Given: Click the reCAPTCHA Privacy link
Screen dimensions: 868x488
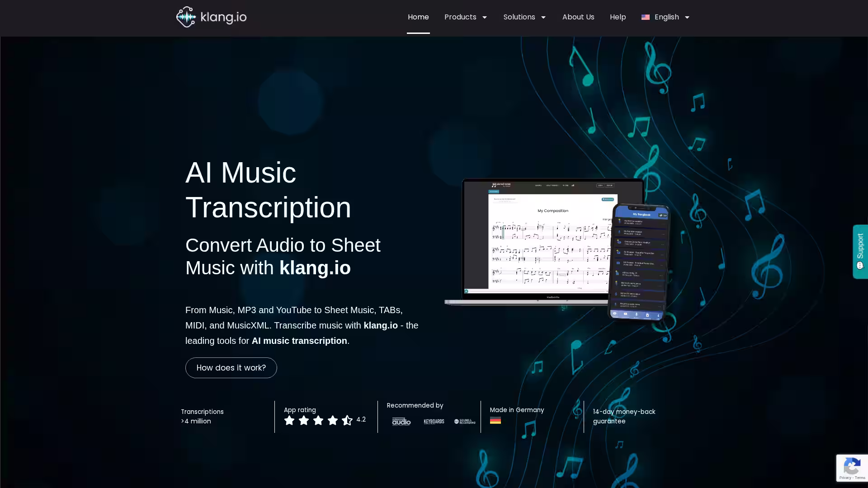Looking at the screenshot, I should point(845,478).
